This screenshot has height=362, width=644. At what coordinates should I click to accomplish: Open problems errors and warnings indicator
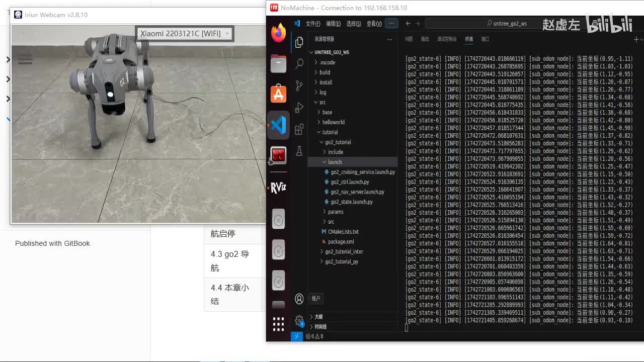coord(315,336)
